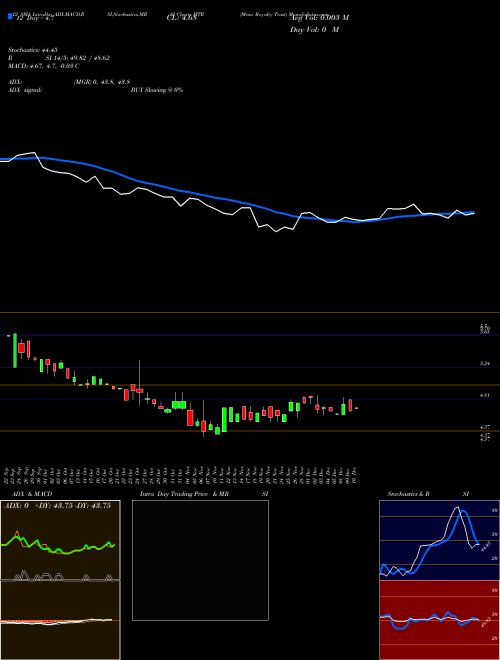Click the 'BUY Slowing @ 0%' signal text
The image size is (500, 660).
[x=157, y=90]
